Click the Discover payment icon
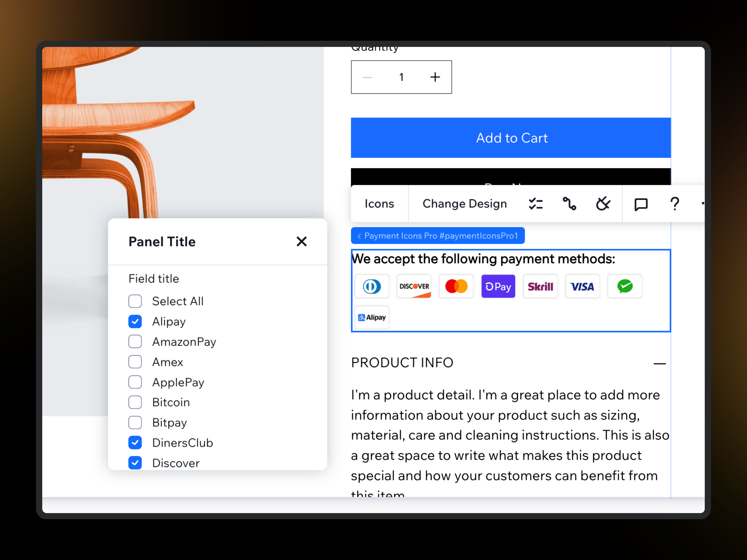747x560 pixels. [414, 287]
